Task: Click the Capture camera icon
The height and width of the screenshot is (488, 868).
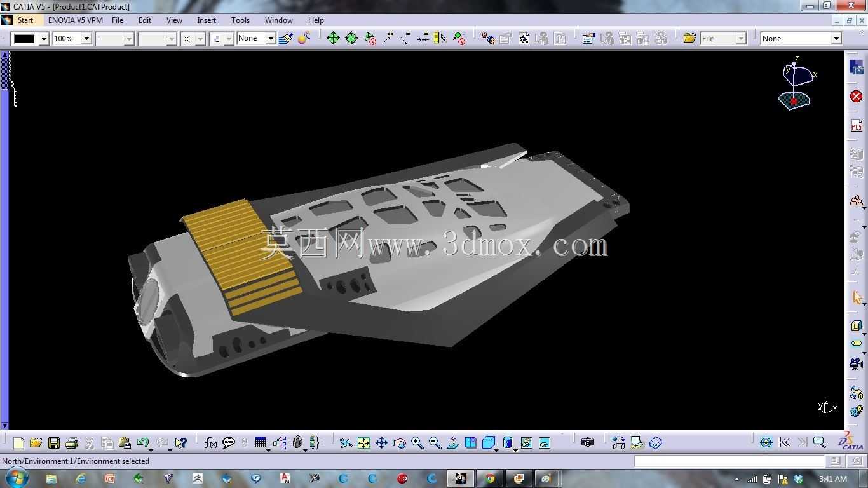Action: coord(588,443)
